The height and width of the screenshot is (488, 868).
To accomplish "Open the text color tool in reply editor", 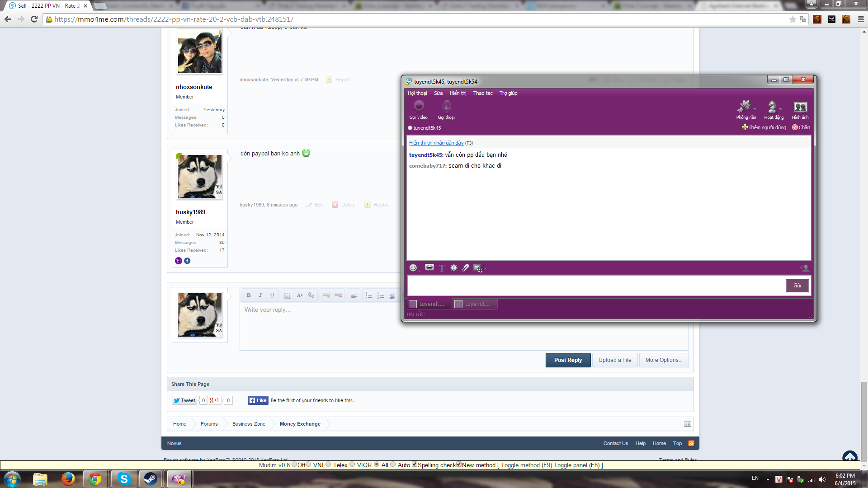I will [x=288, y=295].
